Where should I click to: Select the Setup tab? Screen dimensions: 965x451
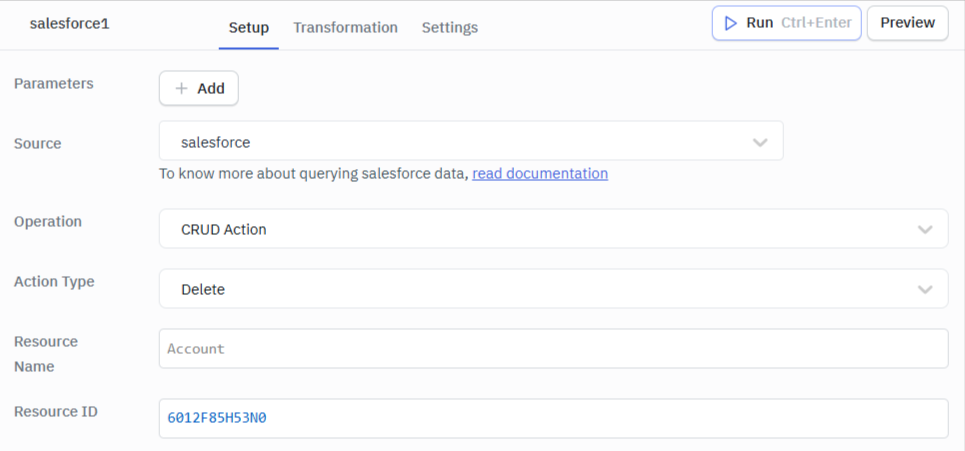point(248,28)
